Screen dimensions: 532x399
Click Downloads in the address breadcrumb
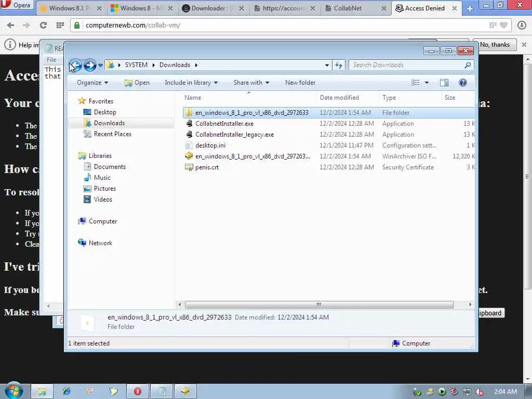[x=175, y=65]
